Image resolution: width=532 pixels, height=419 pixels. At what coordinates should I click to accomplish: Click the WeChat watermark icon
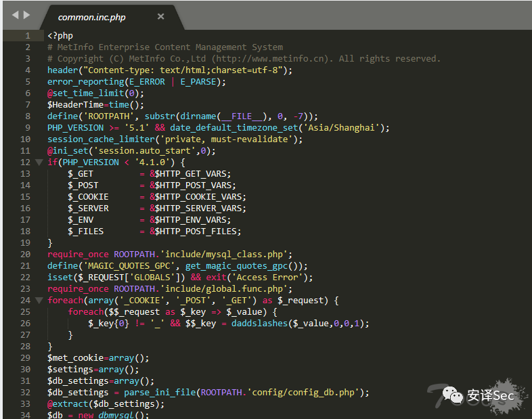pyautogui.click(x=452, y=395)
